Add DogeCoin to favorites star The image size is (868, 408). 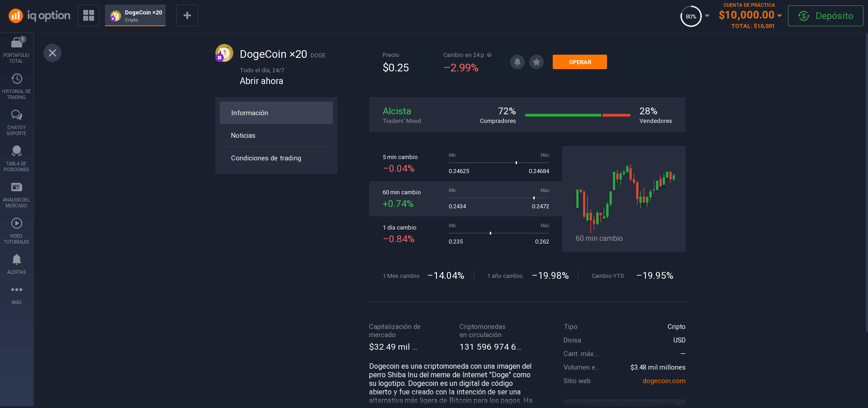pos(536,62)
